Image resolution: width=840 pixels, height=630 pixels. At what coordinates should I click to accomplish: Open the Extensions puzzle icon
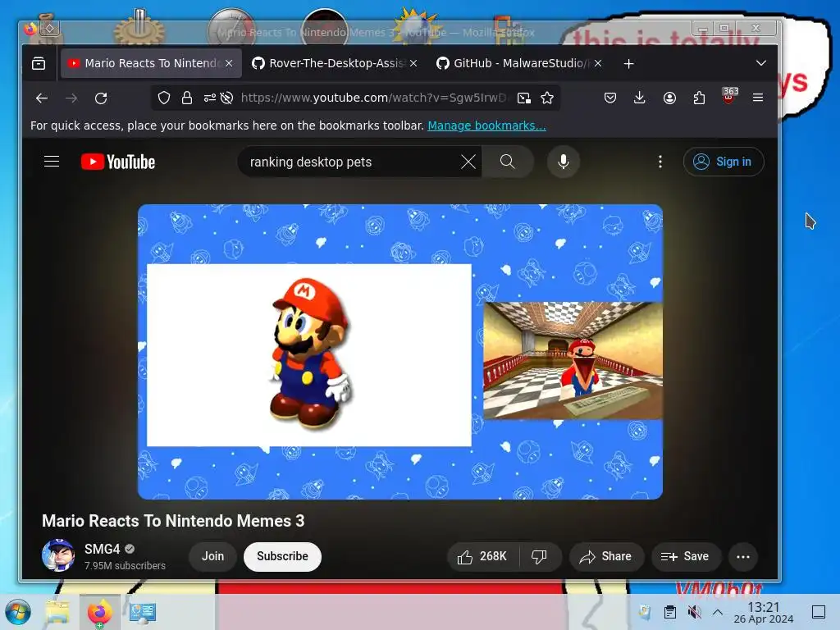[x=699, y=98]
